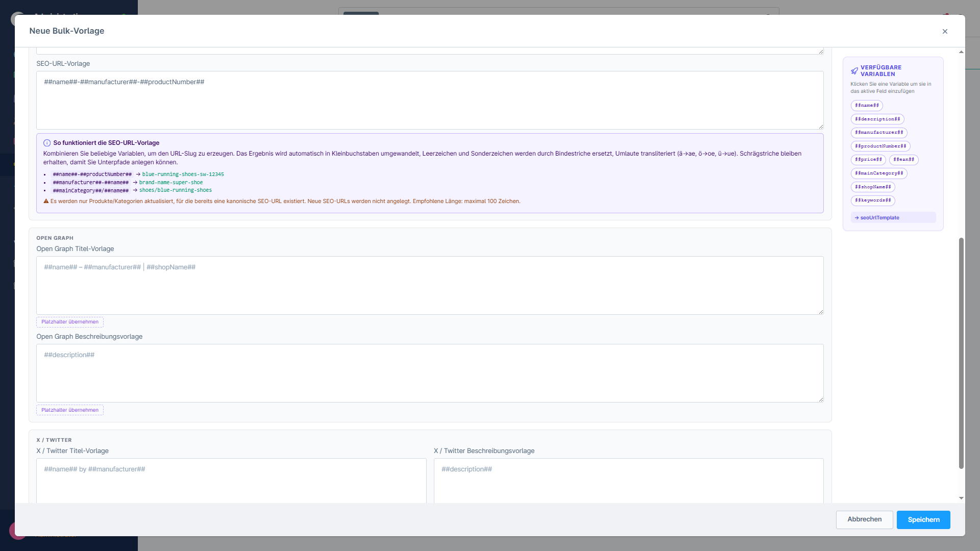
Task: Insert the ##shopName## variable chip
Action: (x=873, y=187)
